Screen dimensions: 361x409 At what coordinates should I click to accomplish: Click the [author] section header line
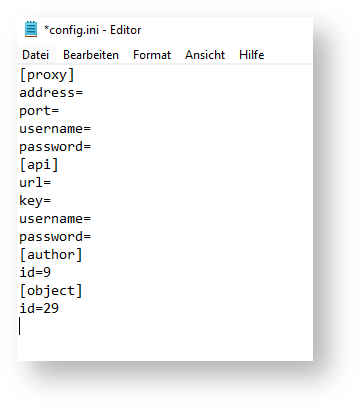coord(51,255)
